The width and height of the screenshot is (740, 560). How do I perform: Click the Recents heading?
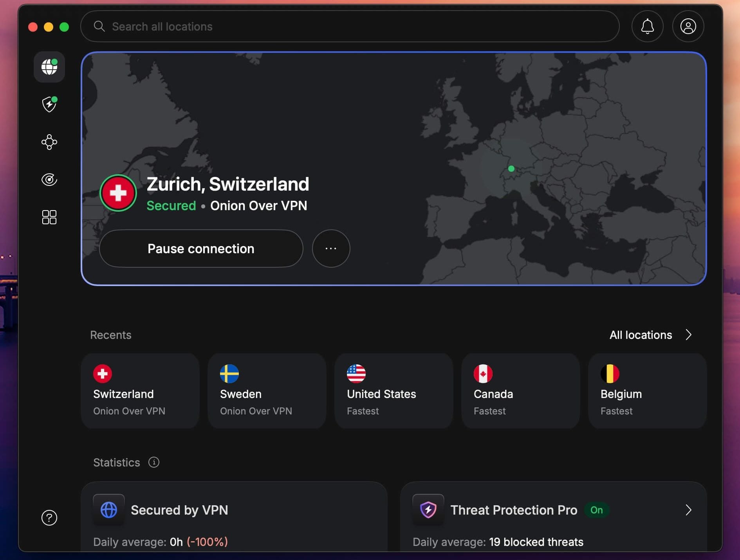(x=111, y=335)
